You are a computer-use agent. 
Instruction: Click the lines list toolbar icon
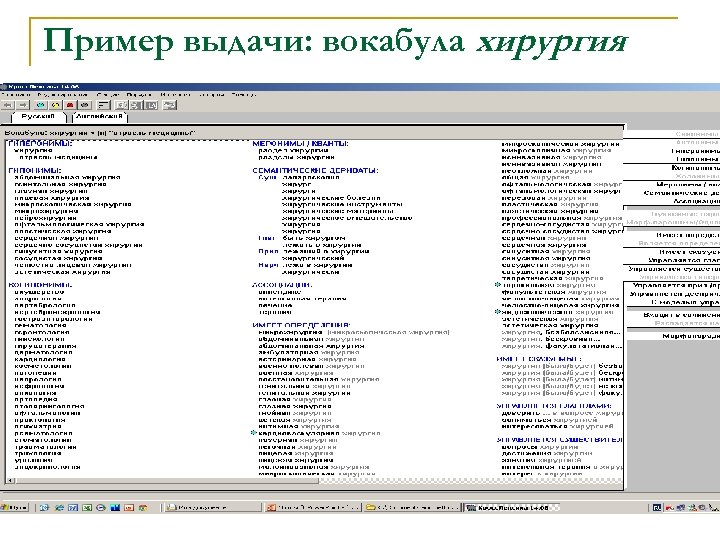(x=104, y=105)
